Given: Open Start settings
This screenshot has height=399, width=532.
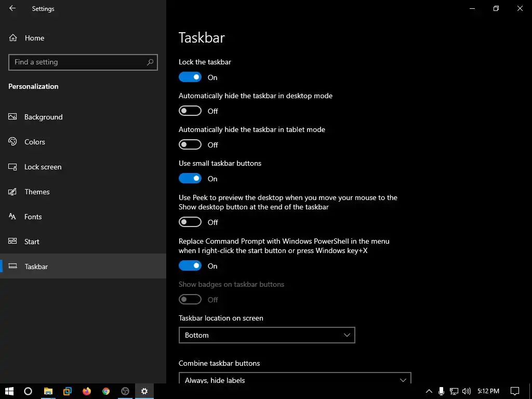Looking at the screenshot, I should [83, 242].
